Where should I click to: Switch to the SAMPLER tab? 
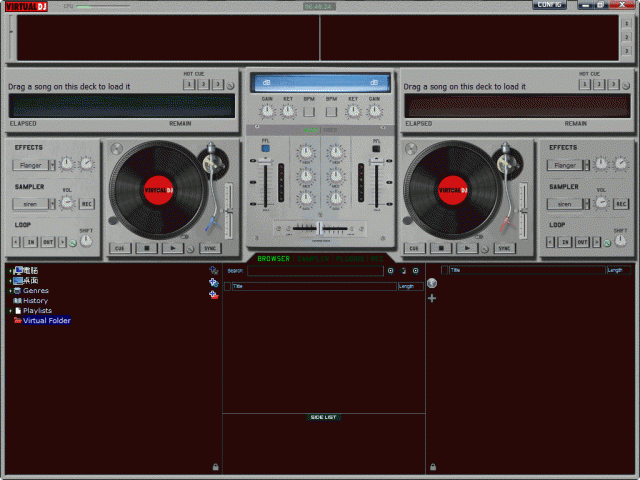[313, 259]
